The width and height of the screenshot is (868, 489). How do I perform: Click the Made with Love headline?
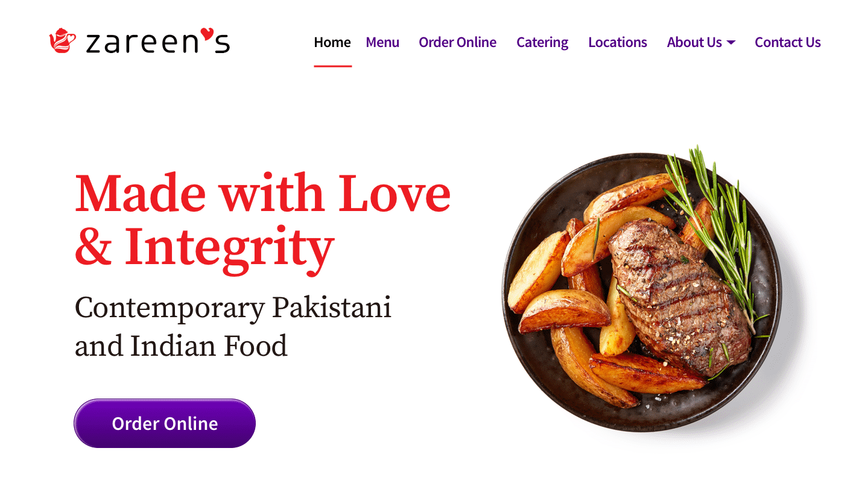263,194
